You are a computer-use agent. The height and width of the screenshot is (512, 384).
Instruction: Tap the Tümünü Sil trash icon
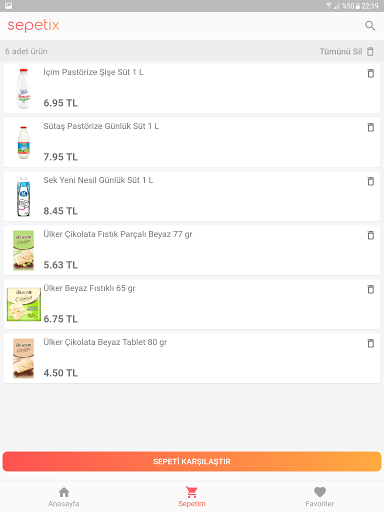coord(370,51)
